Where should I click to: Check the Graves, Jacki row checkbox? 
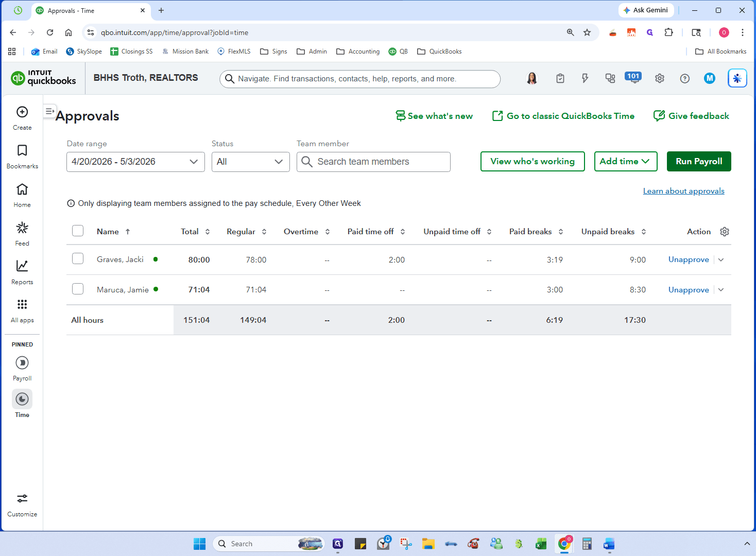click(x=78, y=258)
